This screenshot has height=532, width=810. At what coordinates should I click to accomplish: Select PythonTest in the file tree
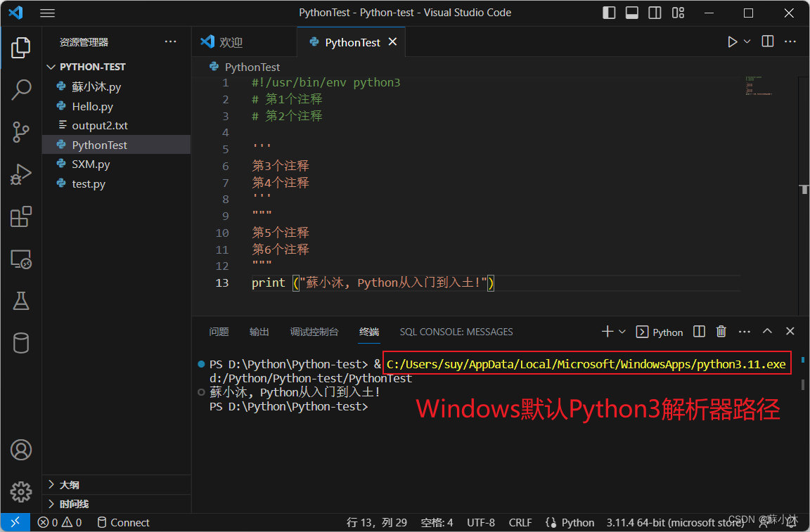click(x=116, y=145)
